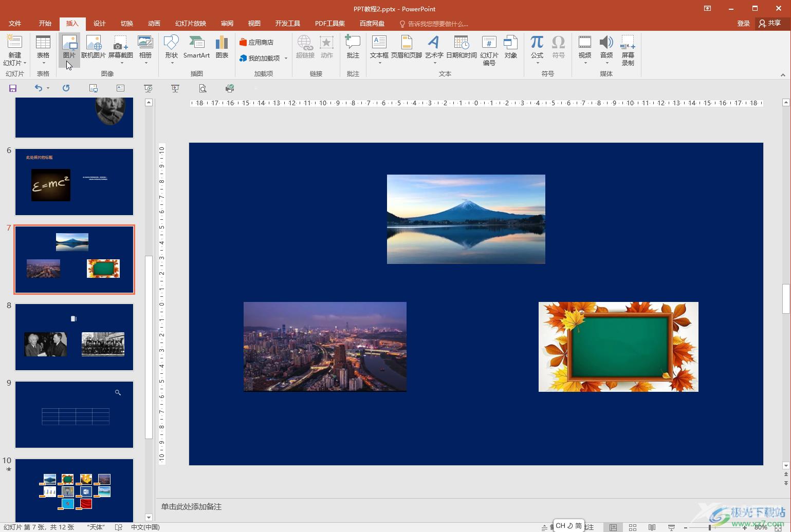Switch to the 视图 view tab
Image resolution: width=791 pixels, height=532 pixels.
[254, 24]
